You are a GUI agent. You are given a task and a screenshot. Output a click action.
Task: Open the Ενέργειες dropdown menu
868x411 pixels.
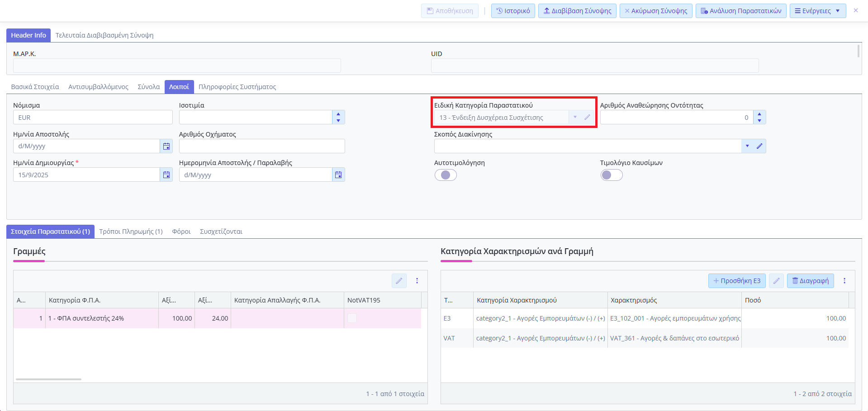click(x=817, y=11)
